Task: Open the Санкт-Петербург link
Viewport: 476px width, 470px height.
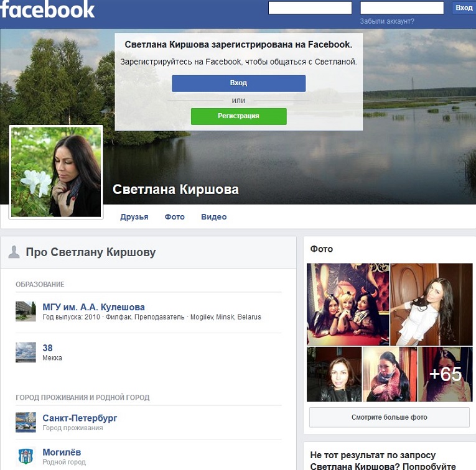Action: click(80, 418)
